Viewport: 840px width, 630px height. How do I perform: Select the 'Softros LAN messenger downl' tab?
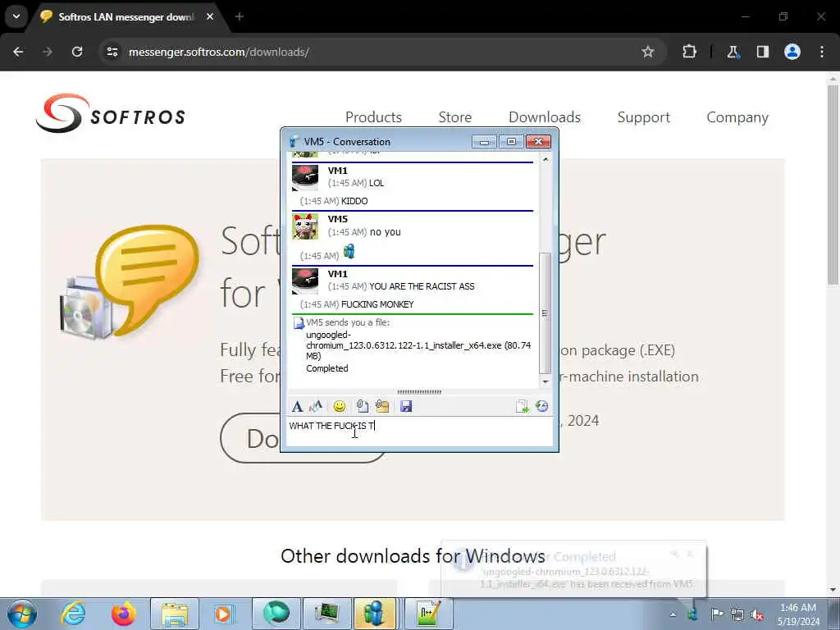click(x=126, y=16)
